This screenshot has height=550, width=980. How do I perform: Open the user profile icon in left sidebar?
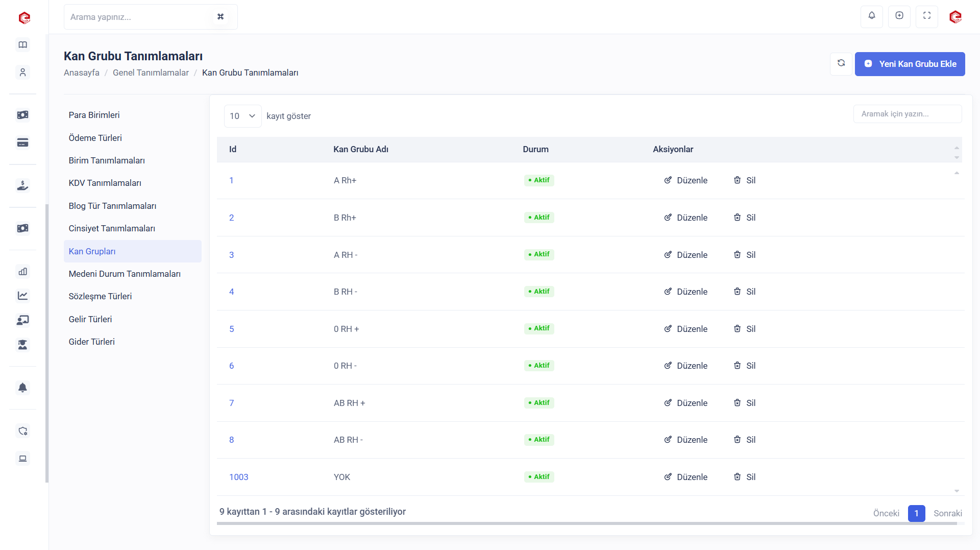point(23,73)
